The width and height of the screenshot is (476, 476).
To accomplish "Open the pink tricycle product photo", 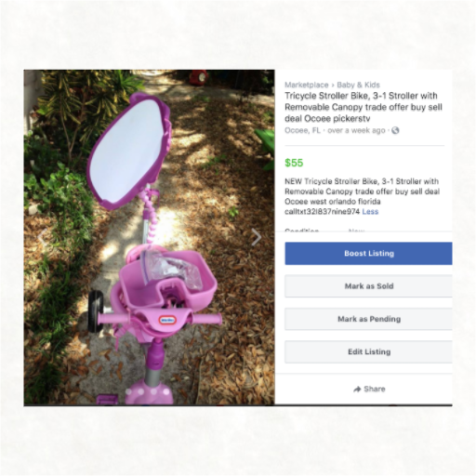I will tap(149, 237).
